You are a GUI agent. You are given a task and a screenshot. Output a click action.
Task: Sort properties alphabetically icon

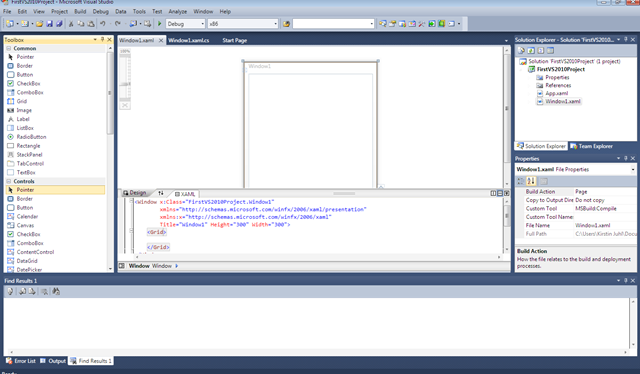point(531,181)
